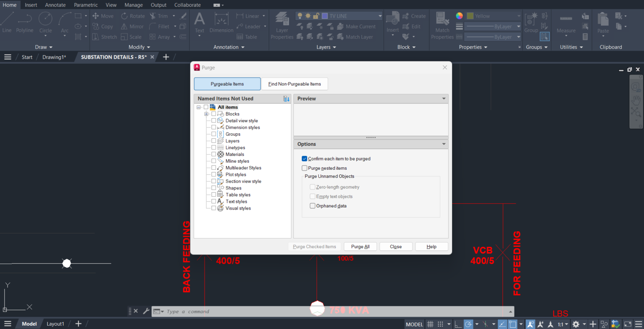The image size is (644, 329).
Task: Select the Move tool in Modify panel
Action: tap(103, 16)
